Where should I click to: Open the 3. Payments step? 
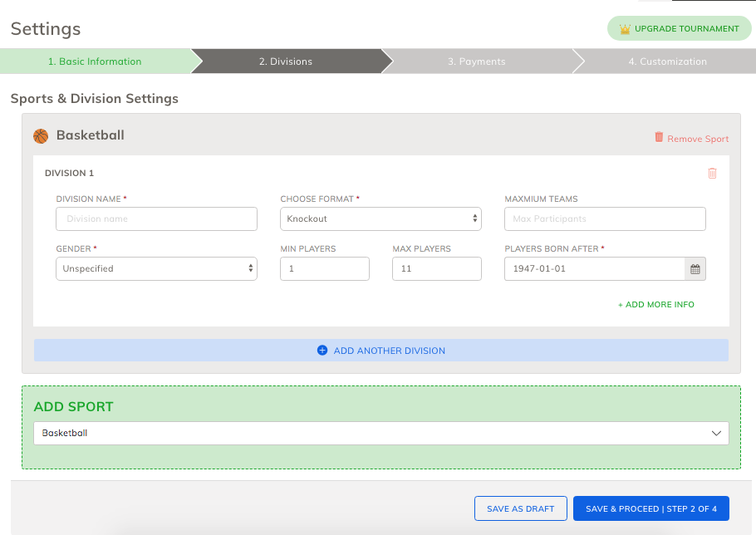click(x=477, y=61)
